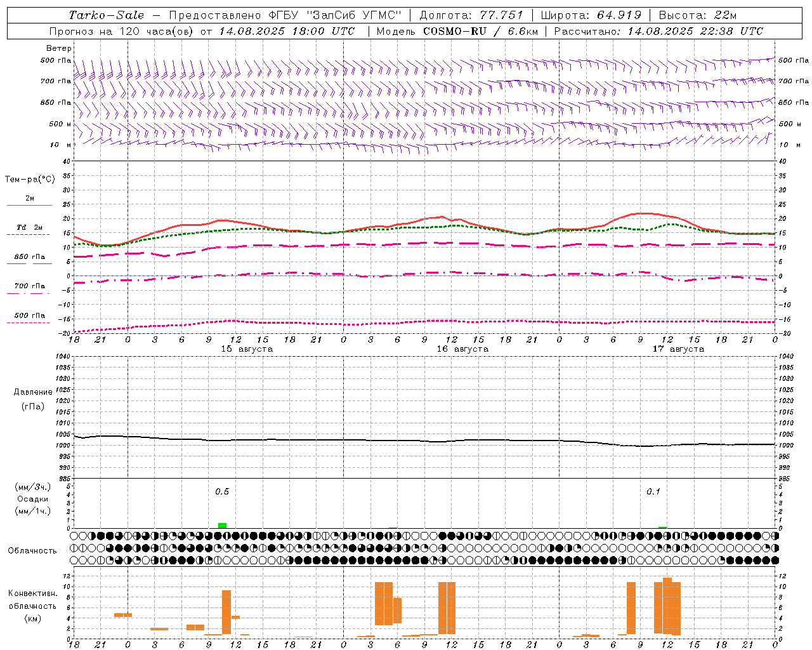The width and height of the screenshot is (812, 650).
Task: Click 'Предоставлено ФГБУ "ЗапСиб УГМС"' text
Action: click(x=285, y=15)
